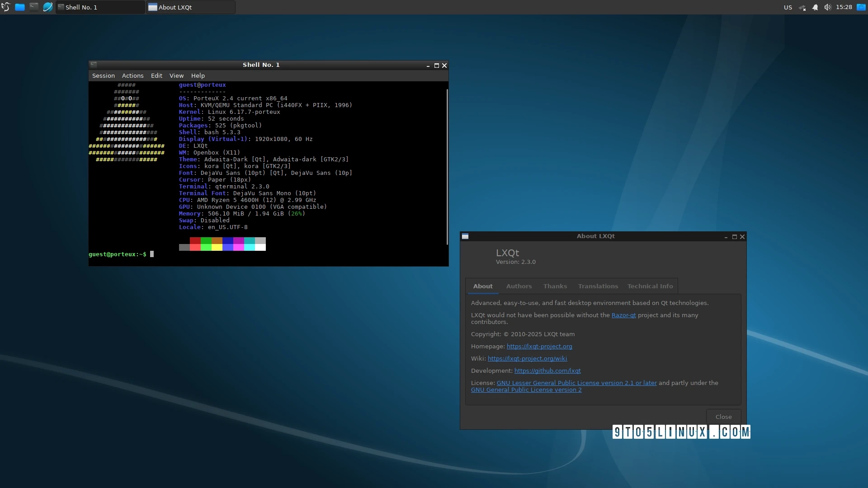Image resolution: width=868 pixels, height=488 pixels.
Task: Click the network status icon in the tray
Action: (x=802, y=7)
